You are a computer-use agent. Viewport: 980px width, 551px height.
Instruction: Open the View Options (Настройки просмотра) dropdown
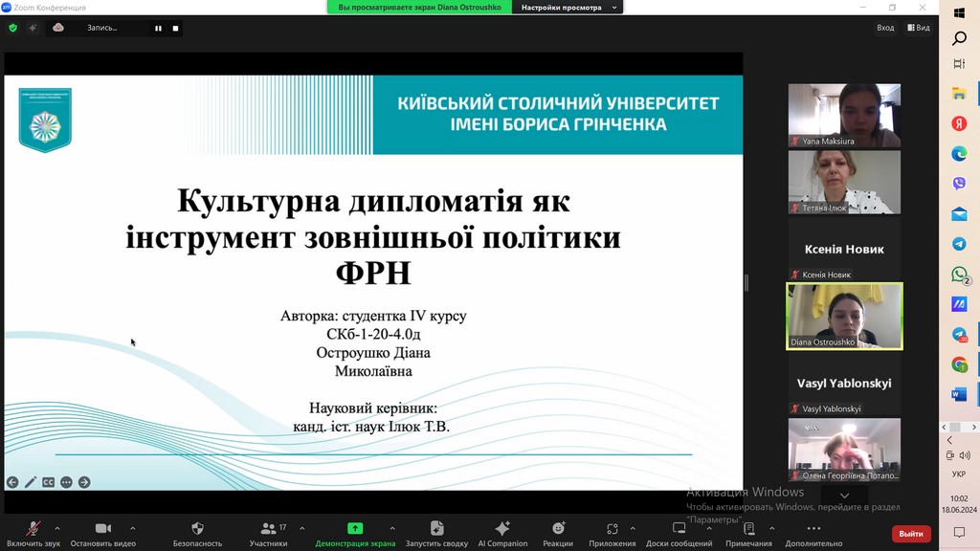pos(568,8)
